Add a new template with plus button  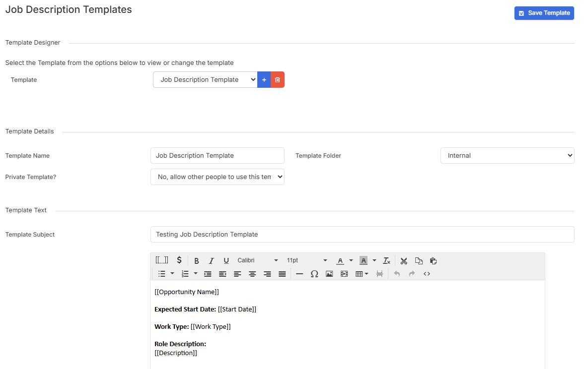coord(264,80)
